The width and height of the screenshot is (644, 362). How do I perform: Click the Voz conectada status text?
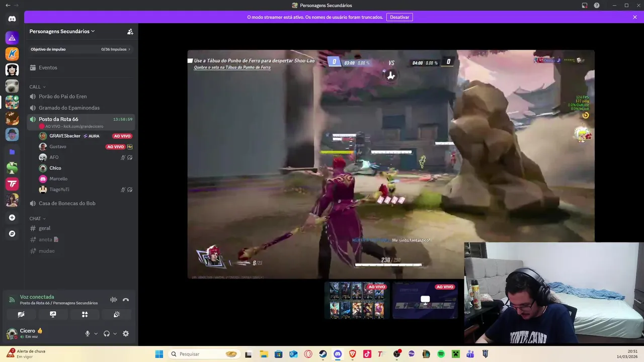point(37,297)
